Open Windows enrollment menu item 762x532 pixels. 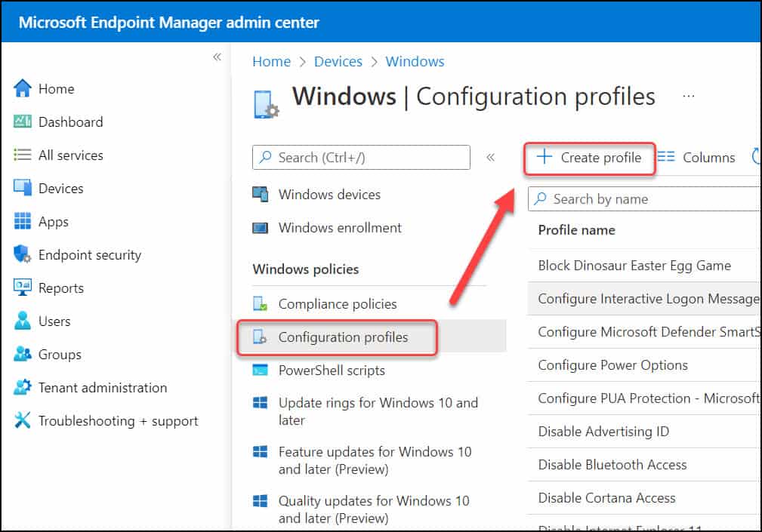[340, 228]
